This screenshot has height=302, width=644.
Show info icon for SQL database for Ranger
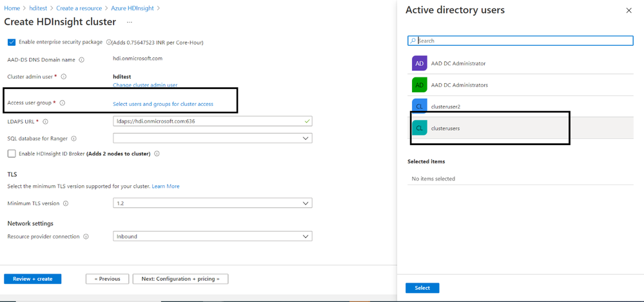tap(74, 139)
